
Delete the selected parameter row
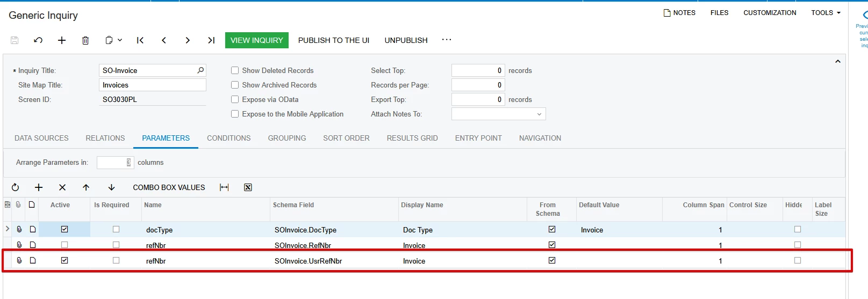coord(62,187)
